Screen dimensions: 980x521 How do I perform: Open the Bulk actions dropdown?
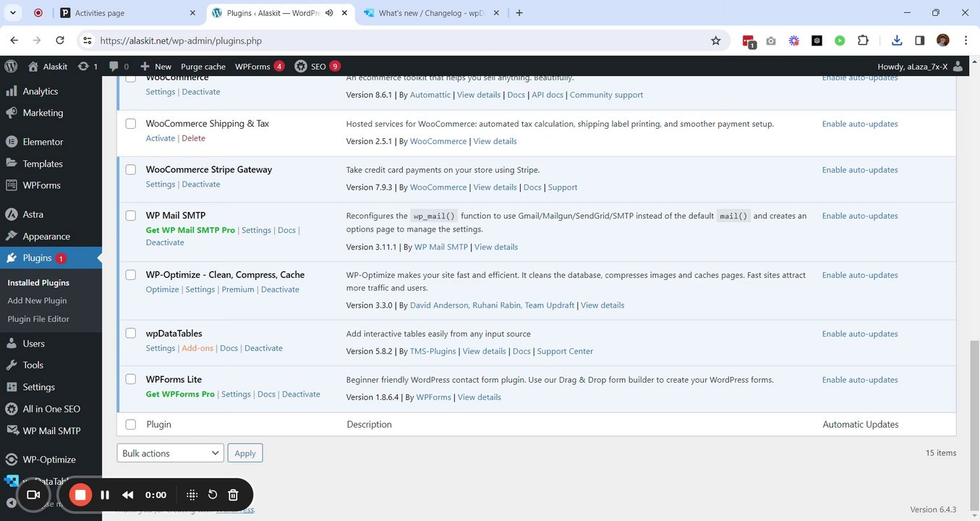(170, 453)
